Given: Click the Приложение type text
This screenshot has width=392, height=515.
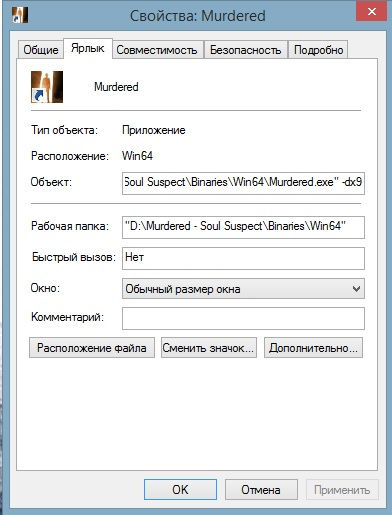Looking at the screenshot, I should pos(154,130).
